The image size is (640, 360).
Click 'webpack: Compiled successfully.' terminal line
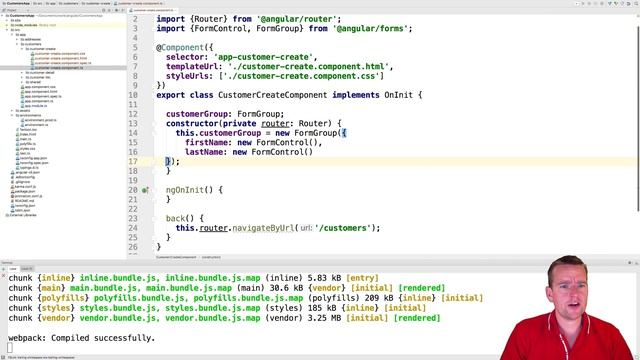pyautogui.click(x=82, y=338)
